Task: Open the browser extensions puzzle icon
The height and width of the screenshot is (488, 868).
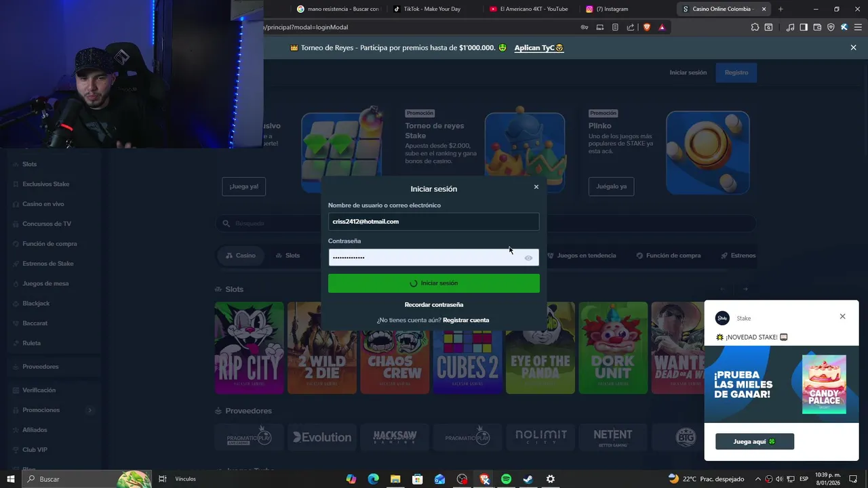Action: click(x=755, y=27)
